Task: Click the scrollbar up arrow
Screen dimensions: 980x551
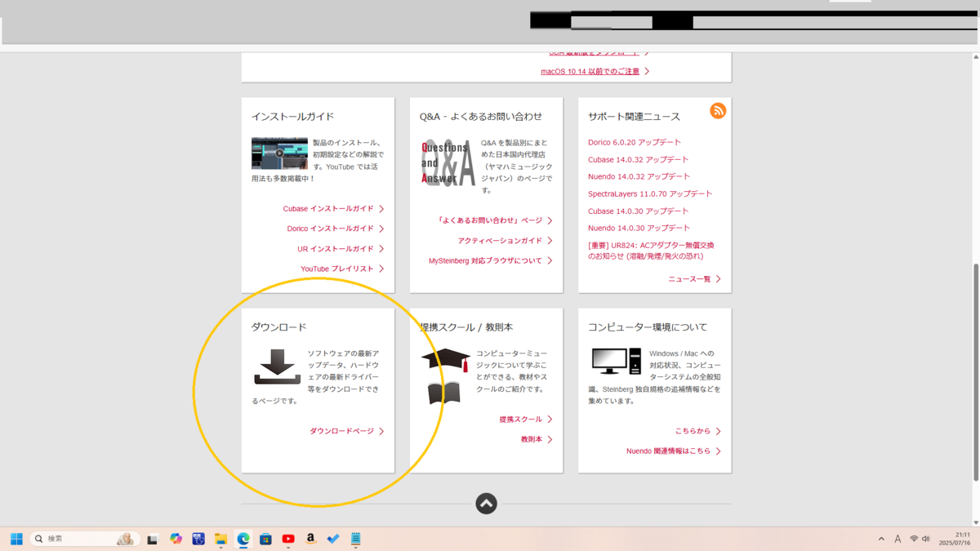Action: coord(975,58)
